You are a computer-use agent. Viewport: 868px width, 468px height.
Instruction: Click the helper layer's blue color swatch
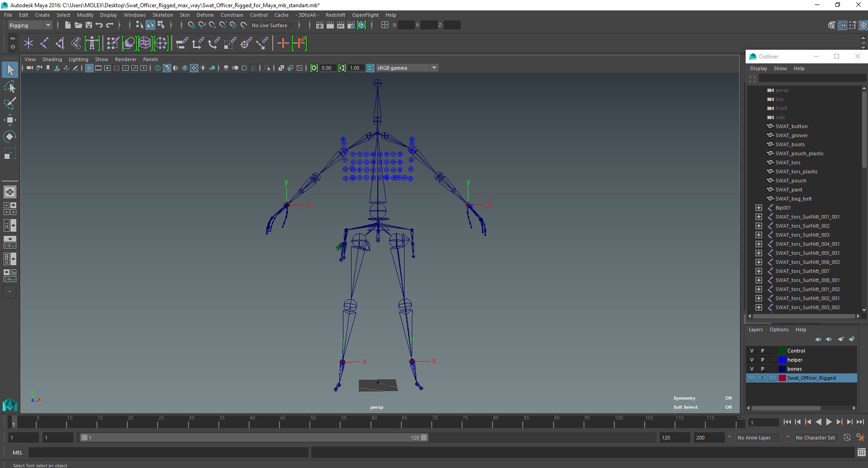click(782, 360)
